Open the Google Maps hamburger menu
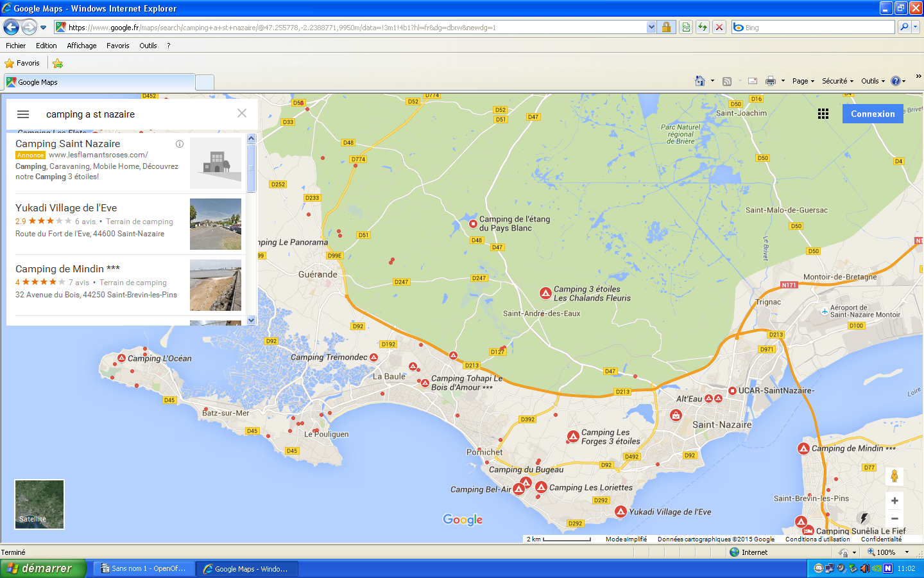Image resolution: width=924 pixels, height=578 pixels. (x=23, y=114)
